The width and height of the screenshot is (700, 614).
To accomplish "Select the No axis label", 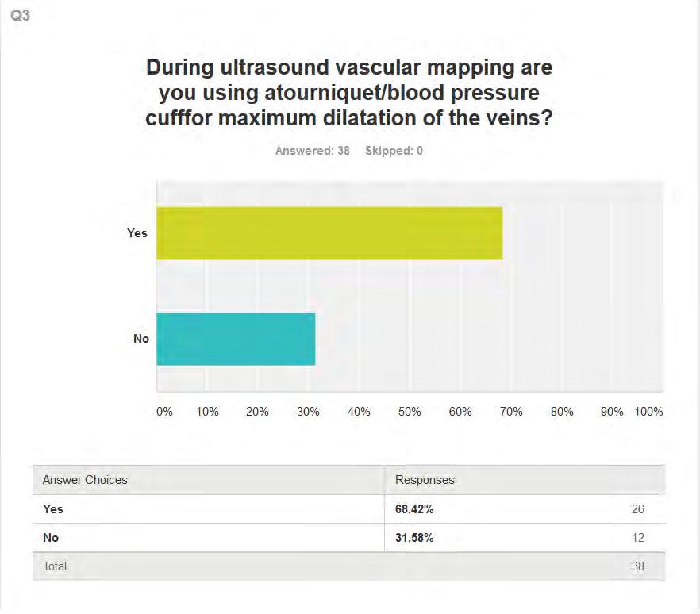I will (x=141, y=339).
